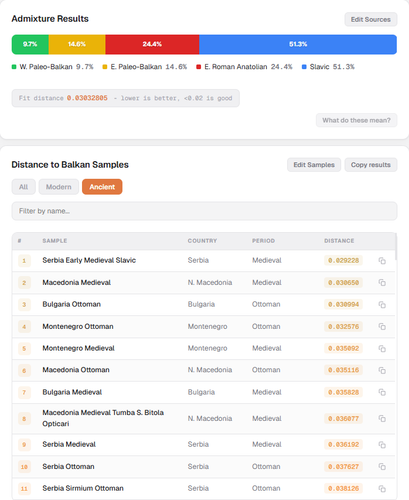Copy the Bulgaria Medieval row result
The height and width of the screenshot is (500, 409).
coord(382,392)
